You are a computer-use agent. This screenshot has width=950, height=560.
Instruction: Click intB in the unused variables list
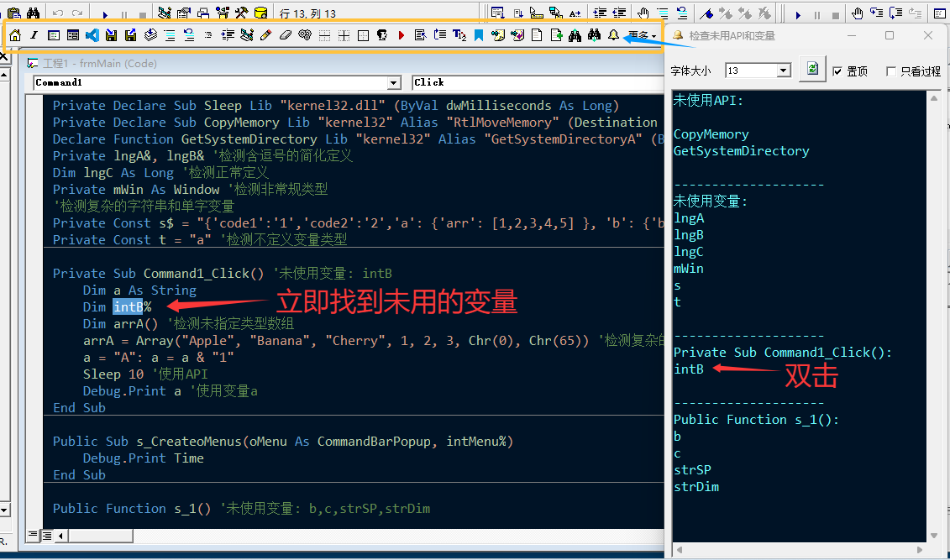(689, 369)
